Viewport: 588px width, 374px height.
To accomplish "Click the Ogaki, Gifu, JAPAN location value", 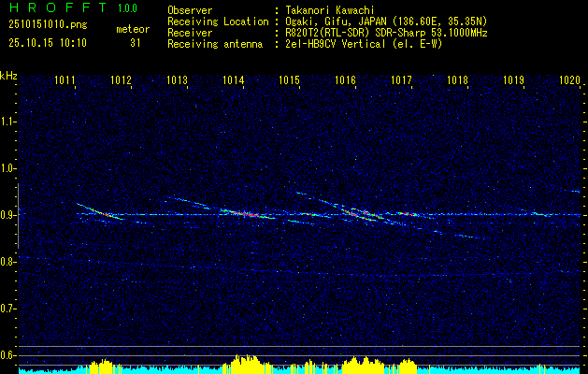I will click(386, 22).
